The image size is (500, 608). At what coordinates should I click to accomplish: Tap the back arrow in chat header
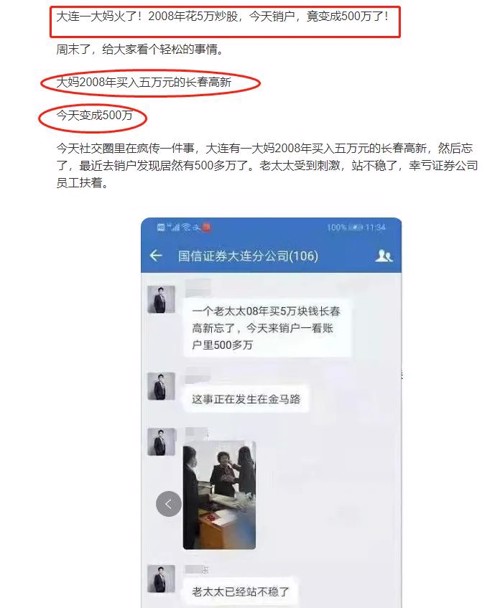[x=156, y=256]
